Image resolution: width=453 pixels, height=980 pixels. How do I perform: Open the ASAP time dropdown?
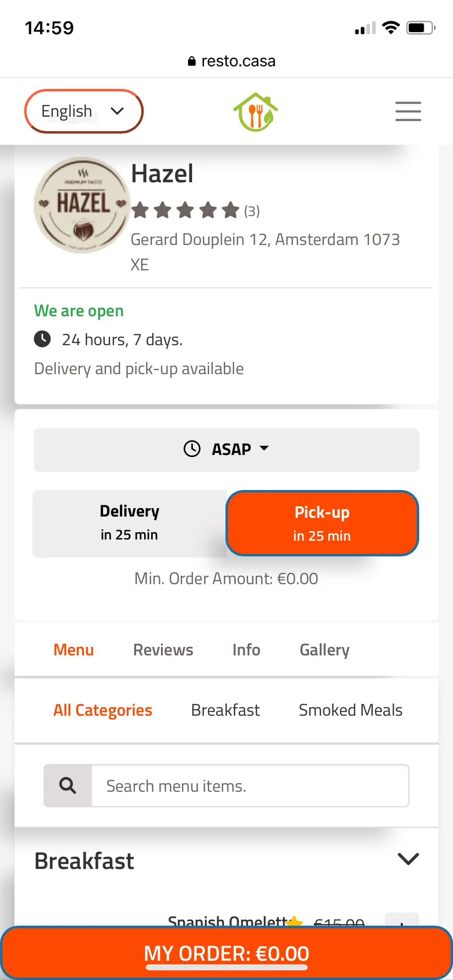[x=226, y=449]
